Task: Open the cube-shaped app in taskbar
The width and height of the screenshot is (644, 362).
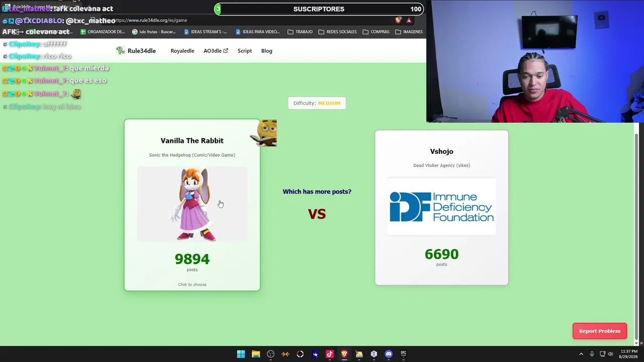Action: tap(374, 354)
